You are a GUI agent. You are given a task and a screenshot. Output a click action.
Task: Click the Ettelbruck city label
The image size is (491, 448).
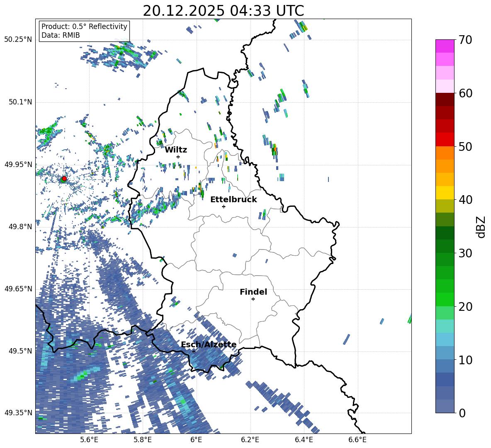click(233, 200)
